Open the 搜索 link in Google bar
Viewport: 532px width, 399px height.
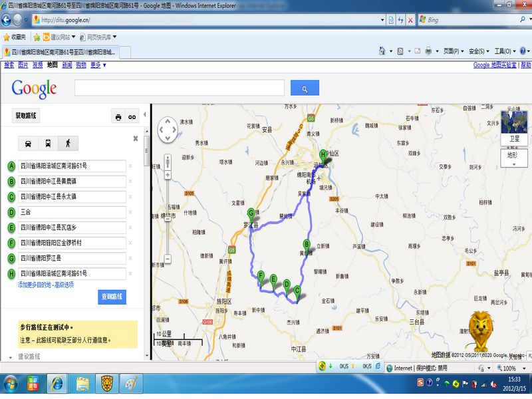pos(9,65)
